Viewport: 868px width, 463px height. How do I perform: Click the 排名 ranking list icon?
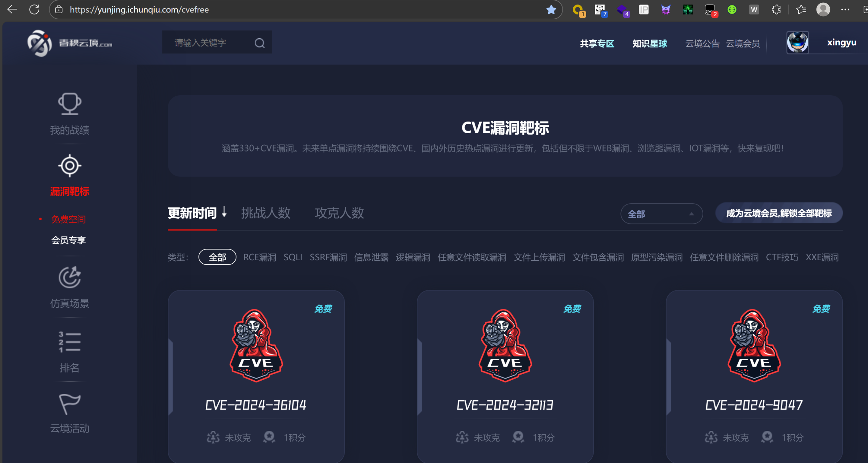pos(69,342)
